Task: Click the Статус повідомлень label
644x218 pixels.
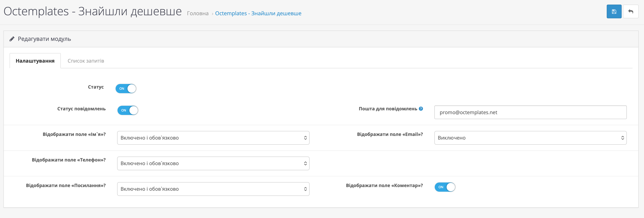Action: coord(81,109)
